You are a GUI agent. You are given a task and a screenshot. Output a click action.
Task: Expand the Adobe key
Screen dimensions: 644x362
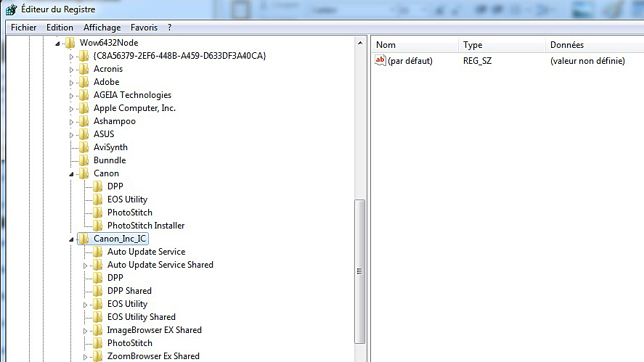click(71, 83)
